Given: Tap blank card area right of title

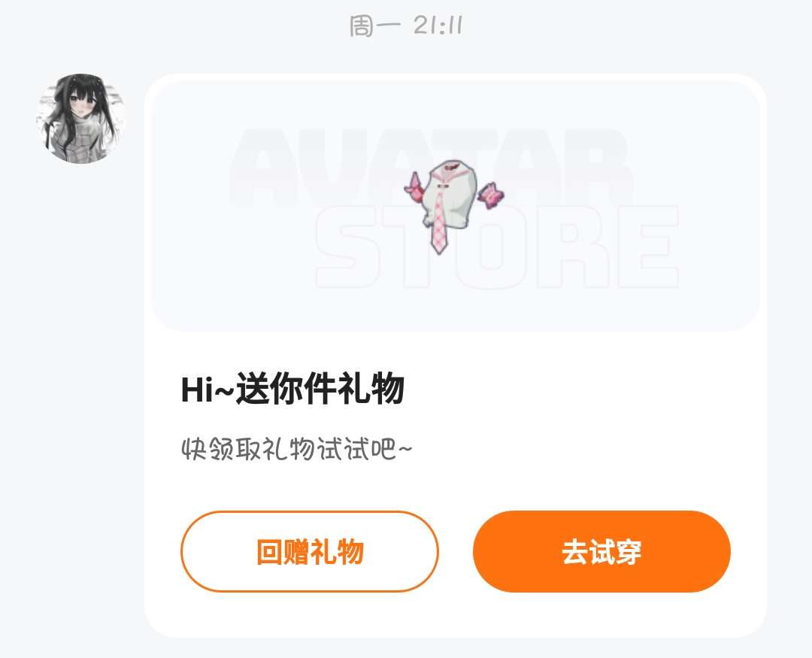Looking at the screenshot, I should tap(580, 389).
